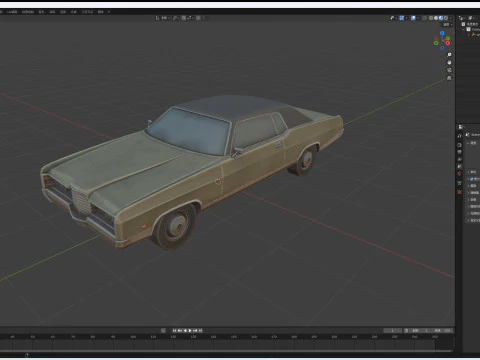
Task: Jump to next keyframe
Action: (x=195, y=331)
